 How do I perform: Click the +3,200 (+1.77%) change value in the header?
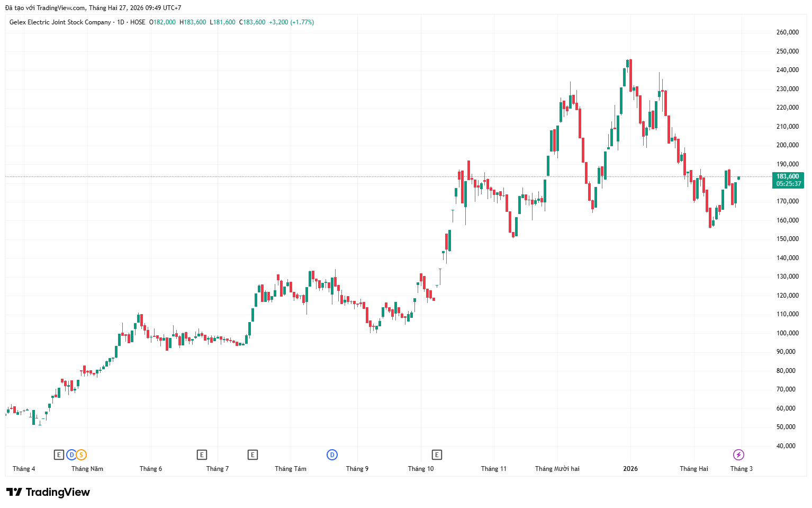point(291,22)
